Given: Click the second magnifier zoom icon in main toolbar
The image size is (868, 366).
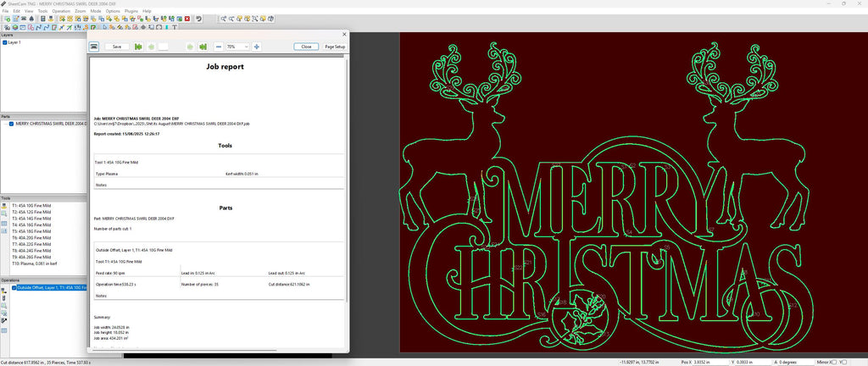Looking at the screenshot, I should pos(231,19).
